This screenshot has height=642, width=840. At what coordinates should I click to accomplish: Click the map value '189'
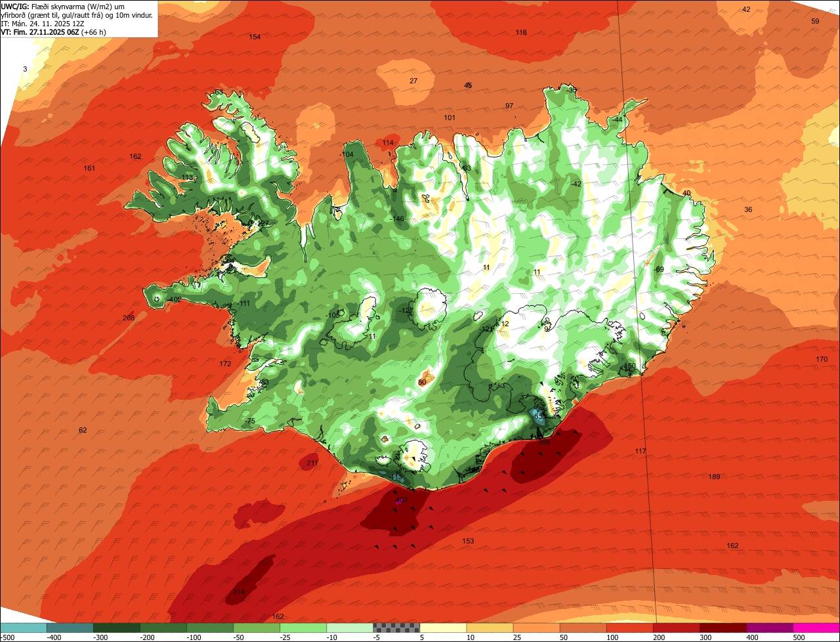tap(715, 477)
